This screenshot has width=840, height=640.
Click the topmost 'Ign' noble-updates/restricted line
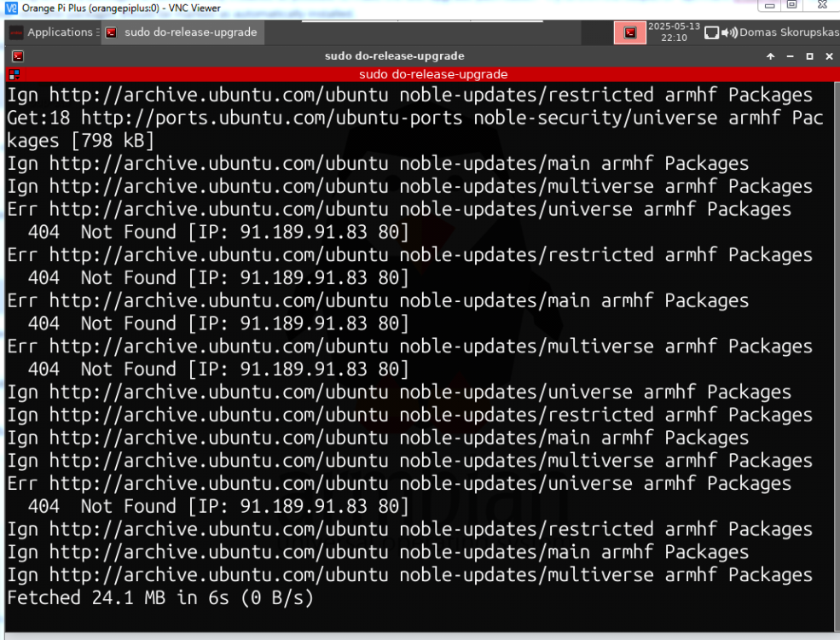409,95
